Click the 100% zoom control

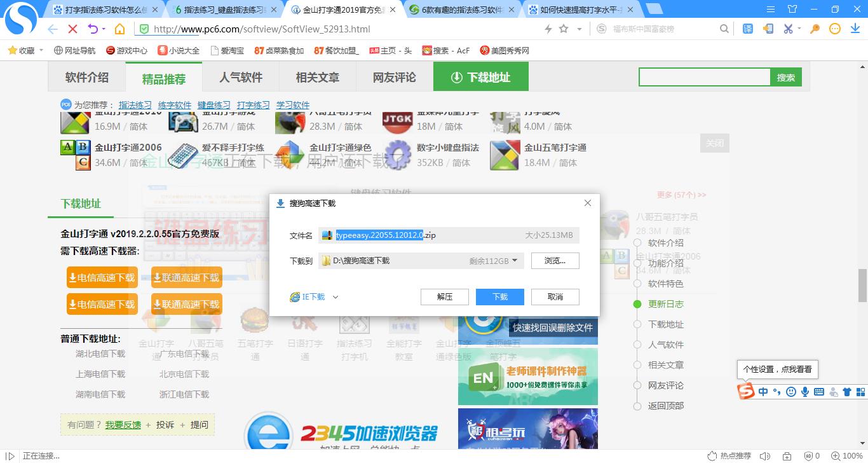pos(848,456)
